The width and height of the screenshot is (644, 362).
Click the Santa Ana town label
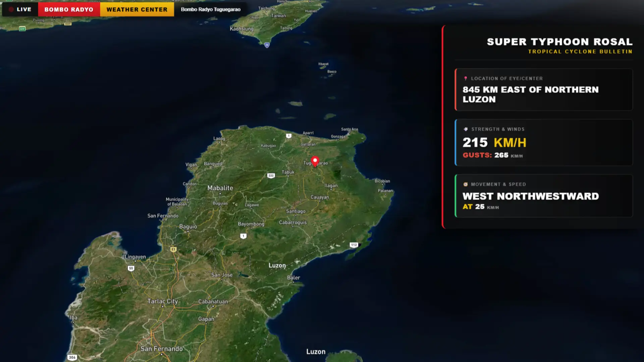tap(350, 129)
